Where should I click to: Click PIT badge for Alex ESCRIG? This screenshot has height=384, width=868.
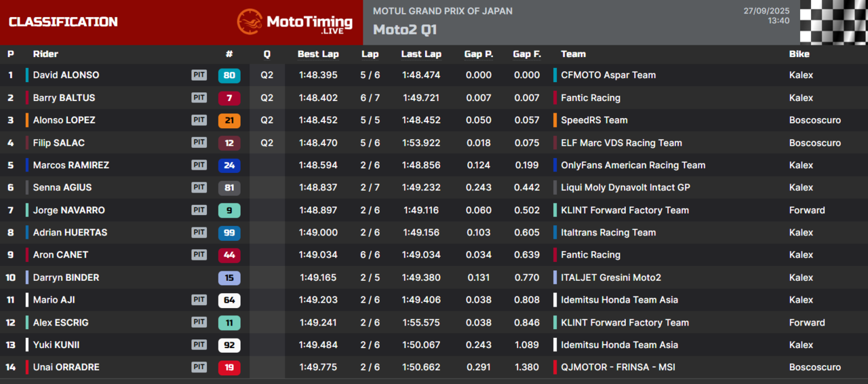199,322
